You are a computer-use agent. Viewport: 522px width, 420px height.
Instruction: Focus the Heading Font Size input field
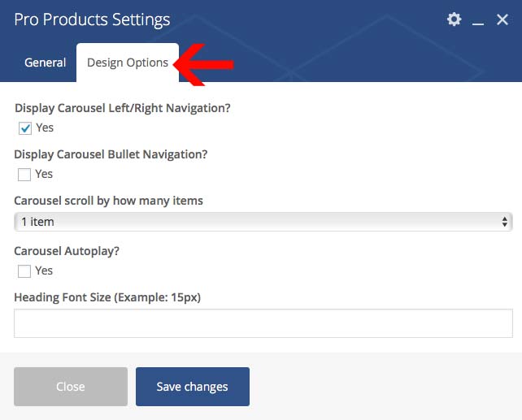263,323
